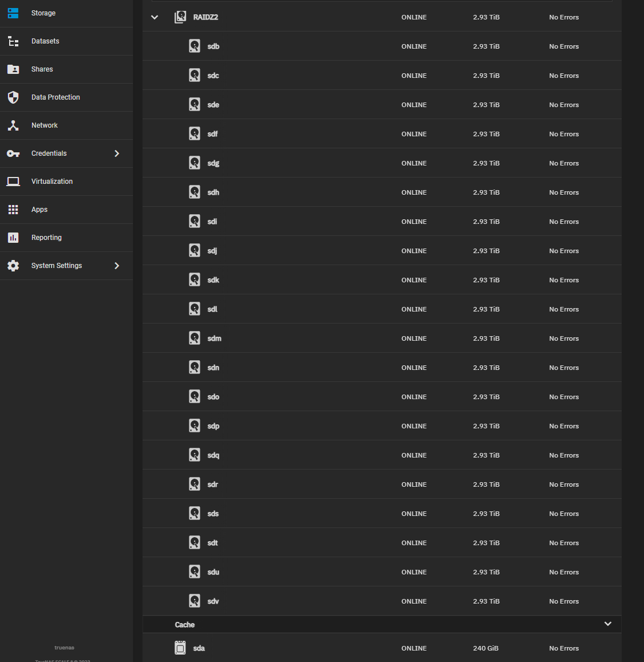Click the Virtualization laptop icon
644x662 pixels.
click(13, 182)
